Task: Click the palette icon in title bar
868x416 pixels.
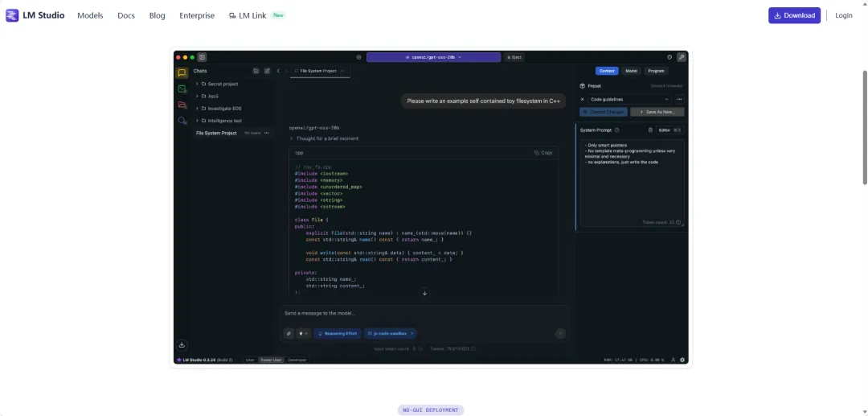Action: pyautogui.click(x=669, y=57)
